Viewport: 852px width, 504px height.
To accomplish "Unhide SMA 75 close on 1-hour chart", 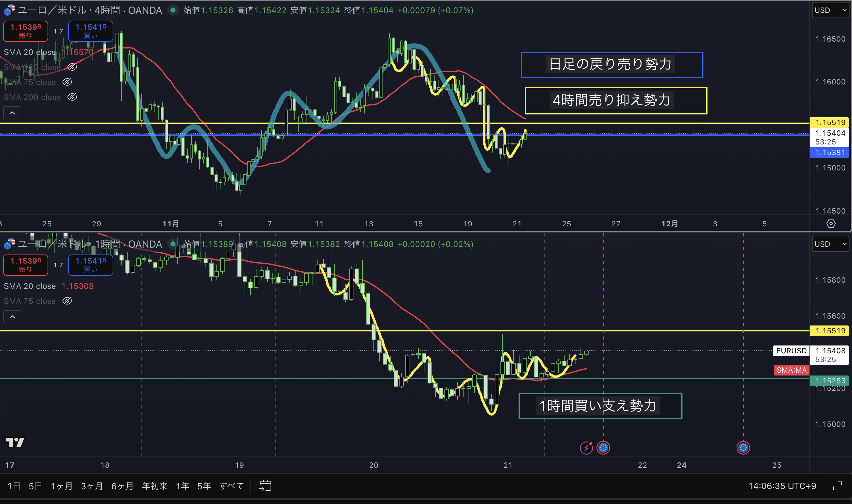I will (x=67, y=301).
